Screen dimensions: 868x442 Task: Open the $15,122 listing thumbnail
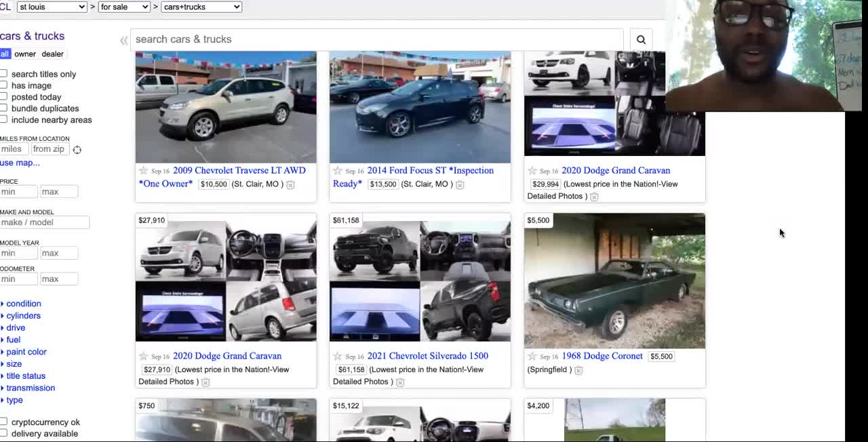click(x=420, y=420)
